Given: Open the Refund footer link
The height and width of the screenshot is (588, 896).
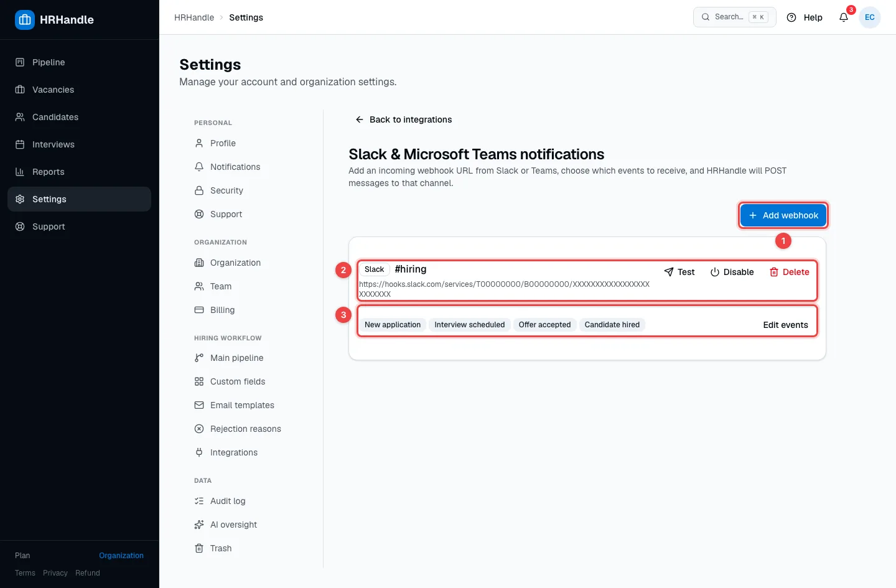Looking at the screenshot, I should [88, 573].
